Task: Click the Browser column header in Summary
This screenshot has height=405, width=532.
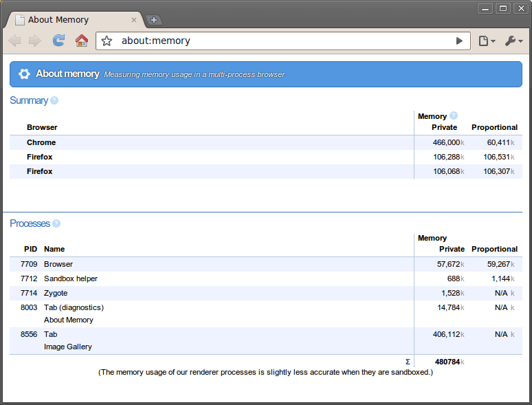Action: click(x=42, y=127)
